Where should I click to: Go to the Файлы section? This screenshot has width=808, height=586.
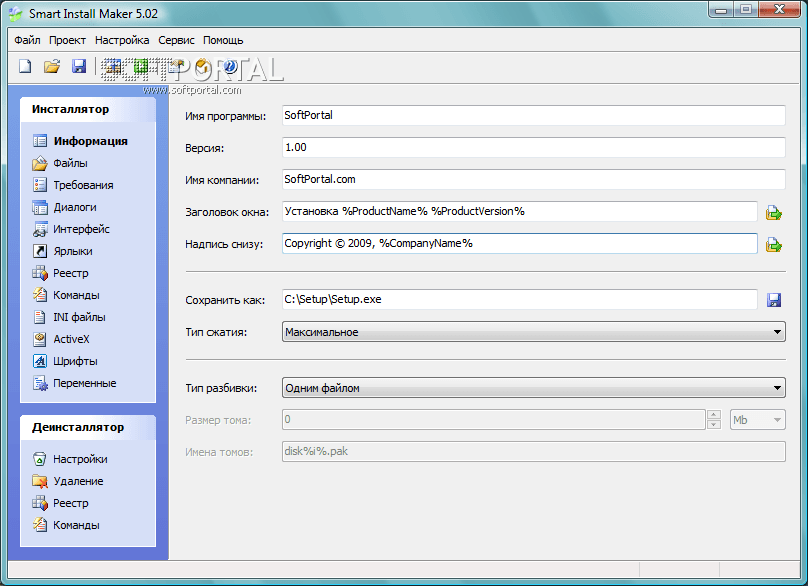pos(60,163)
